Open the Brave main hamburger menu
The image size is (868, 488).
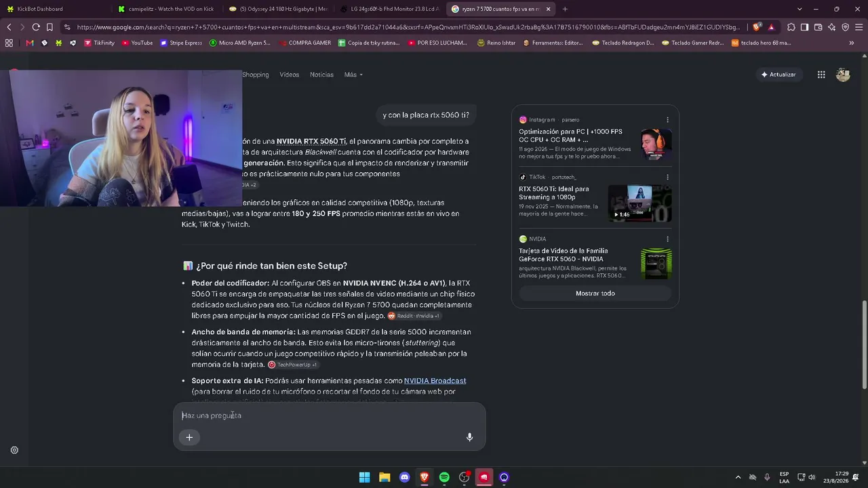coord(859,27)
